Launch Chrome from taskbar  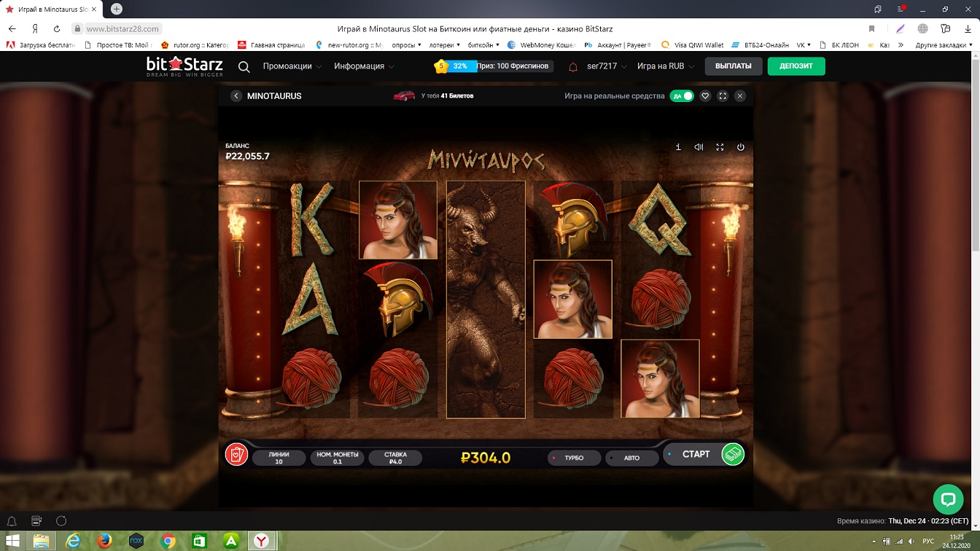(168, 541)
